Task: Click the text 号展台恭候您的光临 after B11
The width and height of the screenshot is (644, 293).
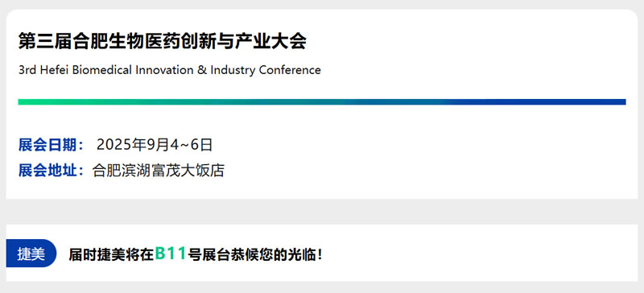Action: click(252, 255)
